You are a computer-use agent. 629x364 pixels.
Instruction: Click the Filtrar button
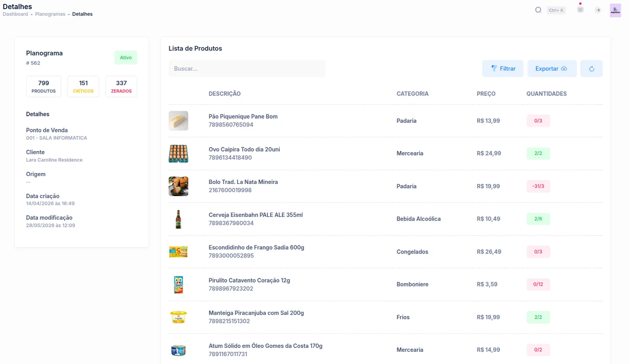503,69
